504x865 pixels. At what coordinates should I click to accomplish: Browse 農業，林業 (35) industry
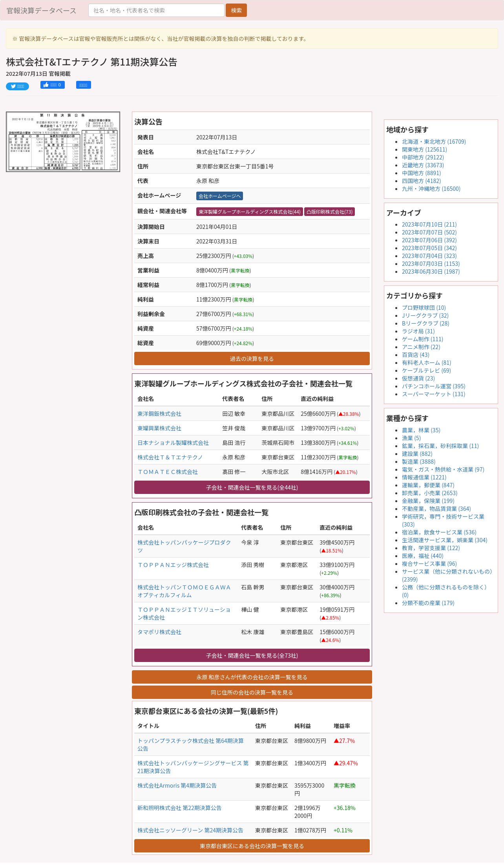(421, 430)
